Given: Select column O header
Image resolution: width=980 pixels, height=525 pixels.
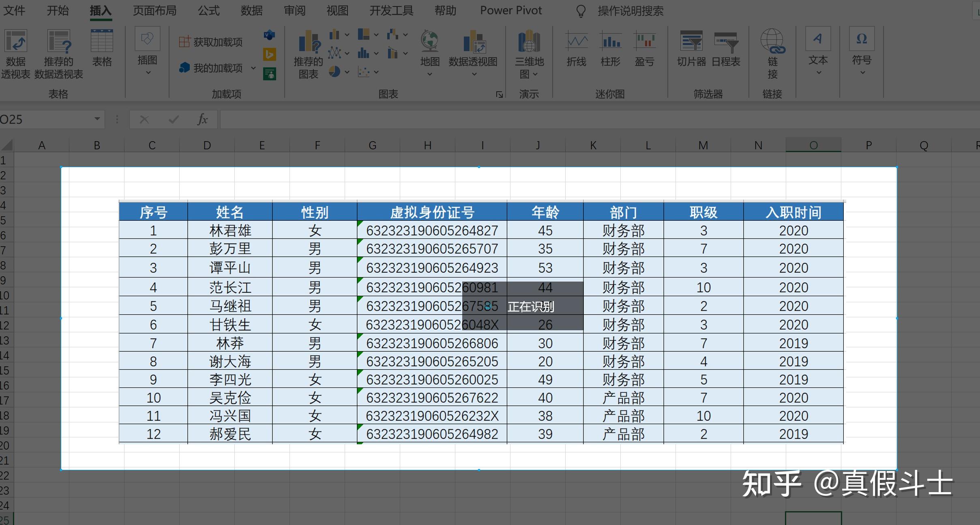Looking at the screenshot, I should (x=813, y=145).
